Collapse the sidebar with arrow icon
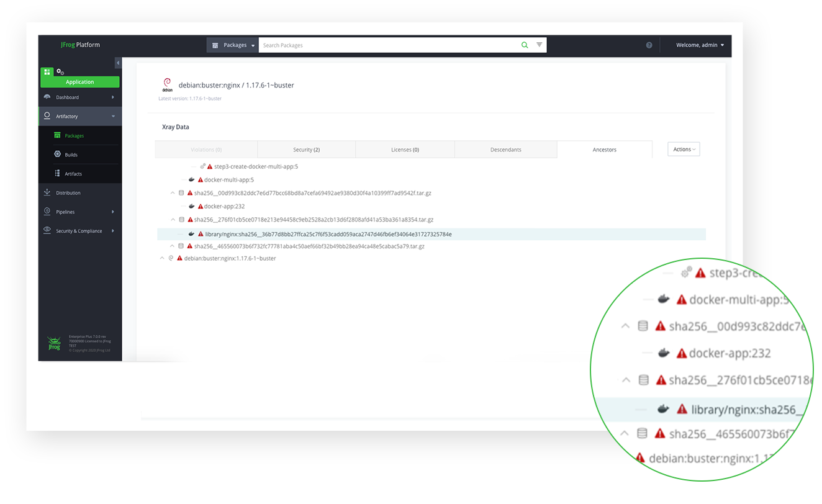Viewport: 822px width, 504px height. click(x=118, y=63)
